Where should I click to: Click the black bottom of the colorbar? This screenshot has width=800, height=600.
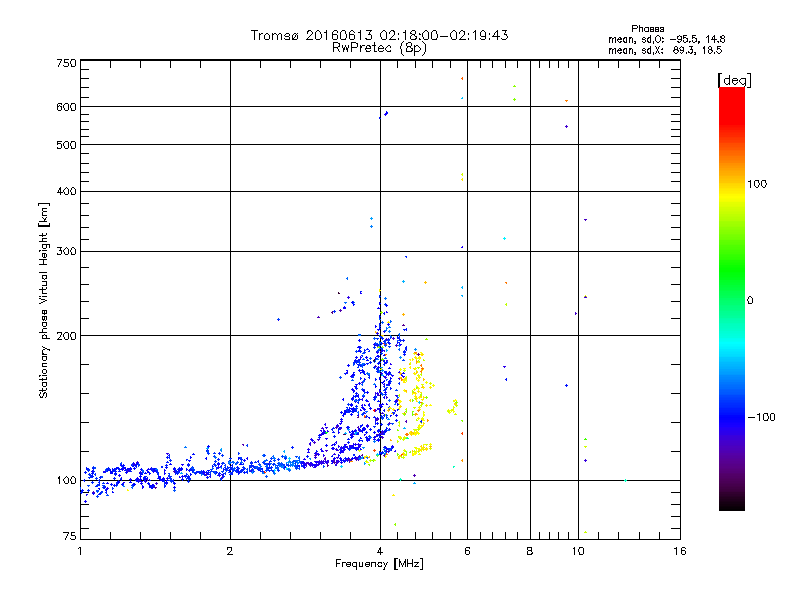coord(732,503)
